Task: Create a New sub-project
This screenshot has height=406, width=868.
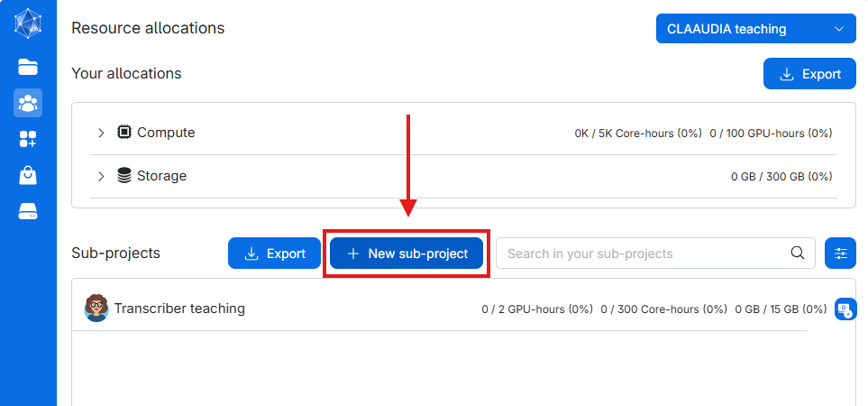Action: 407,254
